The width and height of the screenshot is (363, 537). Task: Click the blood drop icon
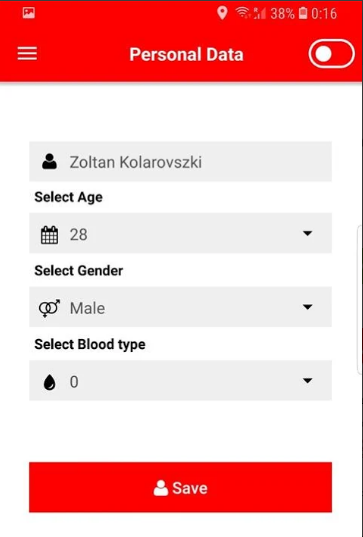coord(50,382)
